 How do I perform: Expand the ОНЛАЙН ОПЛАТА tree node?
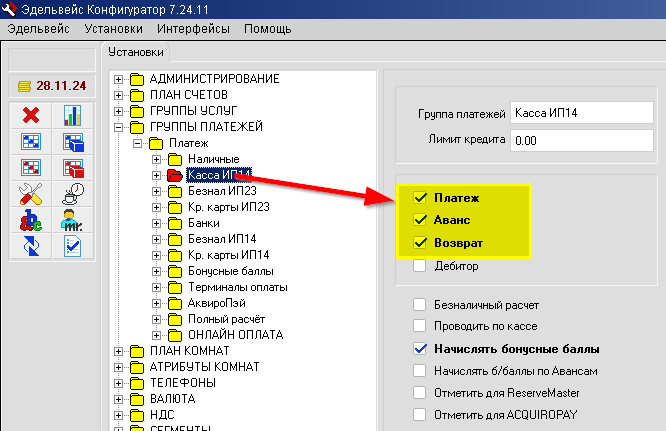click(157, 334)
